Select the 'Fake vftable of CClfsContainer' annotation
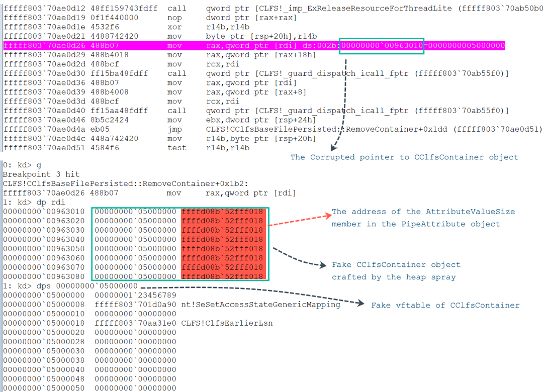Viewport: 543px width, 392px height. click(445, 305)
